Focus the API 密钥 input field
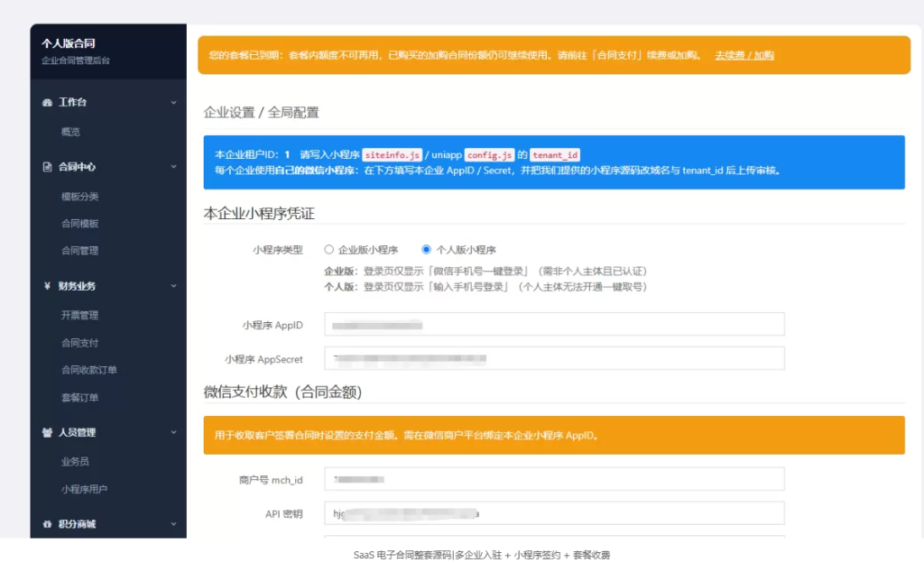 point(554,513)
